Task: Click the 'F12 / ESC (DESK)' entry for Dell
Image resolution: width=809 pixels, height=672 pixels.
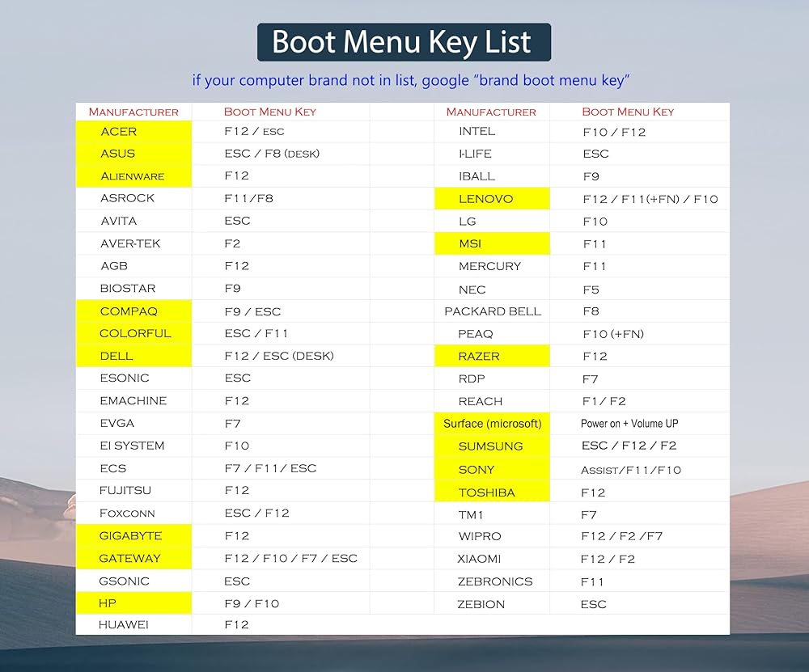Action: (x=278, y=356)
